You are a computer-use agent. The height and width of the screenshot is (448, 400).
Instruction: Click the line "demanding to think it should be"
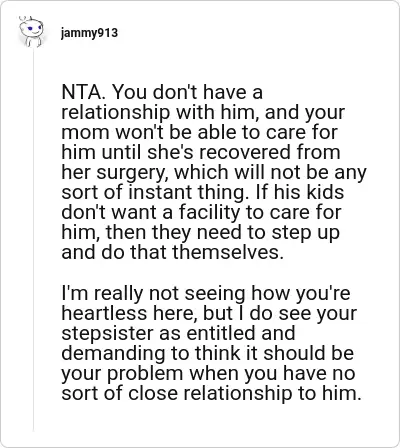pos(207,353)
